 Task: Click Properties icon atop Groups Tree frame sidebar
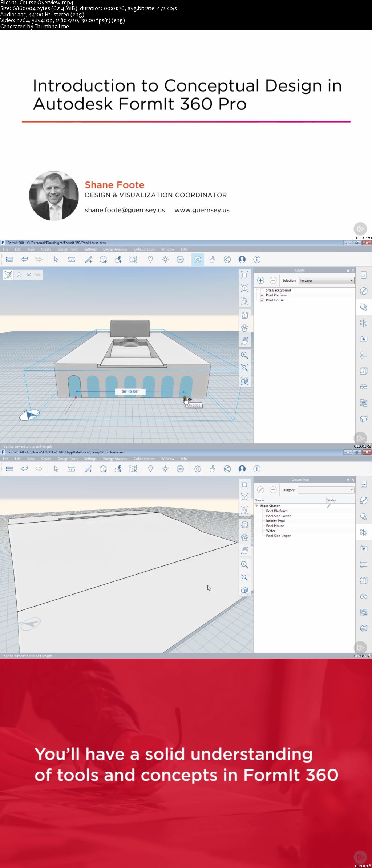(x=364, y=484)
